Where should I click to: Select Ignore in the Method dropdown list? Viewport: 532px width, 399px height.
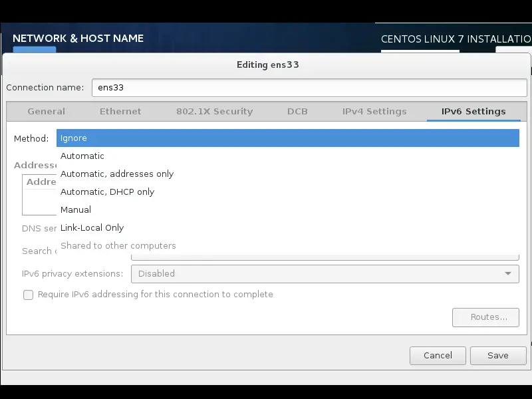pos(288,138)
